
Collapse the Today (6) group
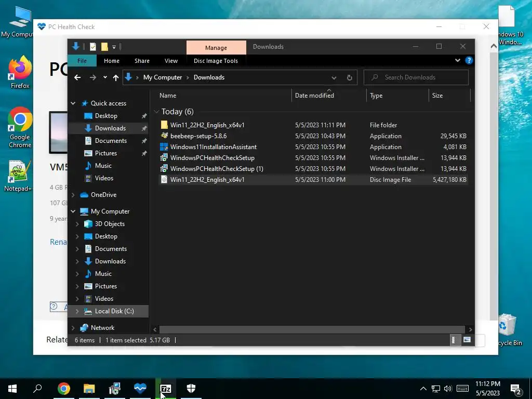[x=156, y=112]
